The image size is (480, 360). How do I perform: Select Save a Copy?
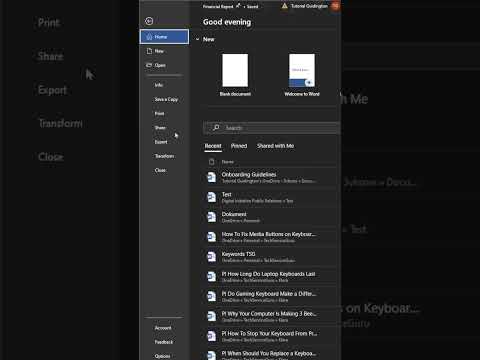(x=166, y=99)
